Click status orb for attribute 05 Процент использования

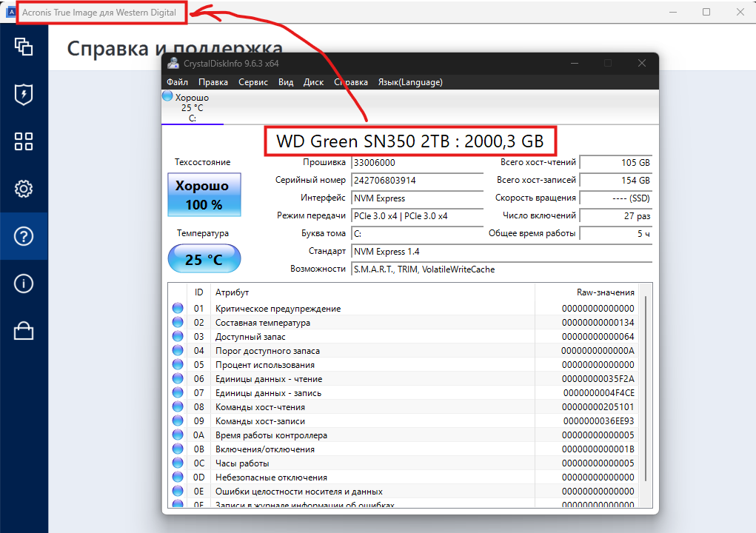tap(178, 364)
